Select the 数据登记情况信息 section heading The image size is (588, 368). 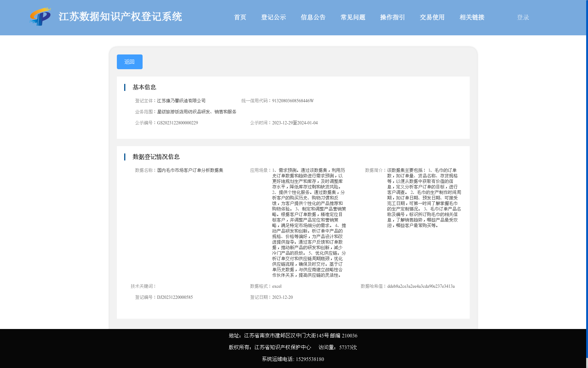(x=156, y=157)
